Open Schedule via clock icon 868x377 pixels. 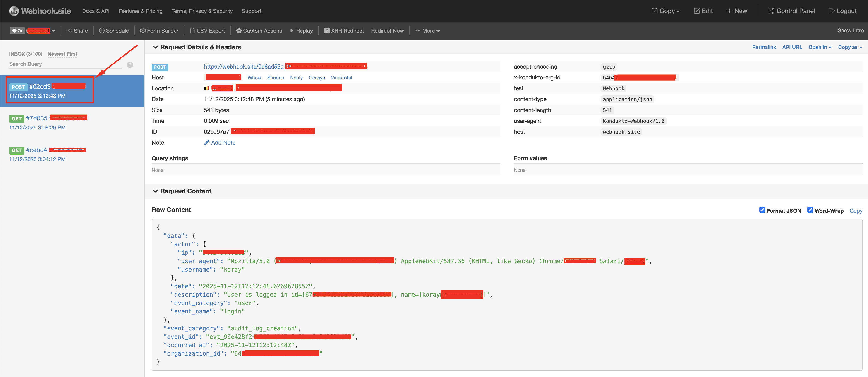[102, 31]
